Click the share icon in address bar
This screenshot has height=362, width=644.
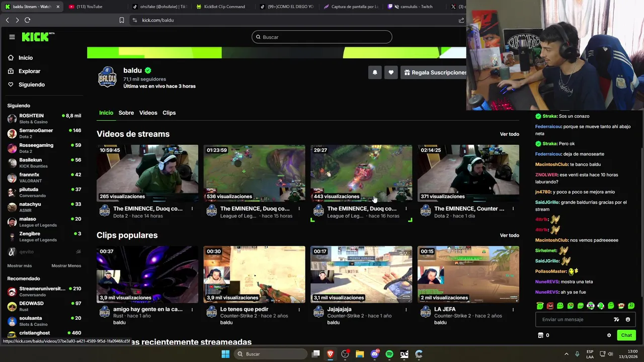[461, 20]
